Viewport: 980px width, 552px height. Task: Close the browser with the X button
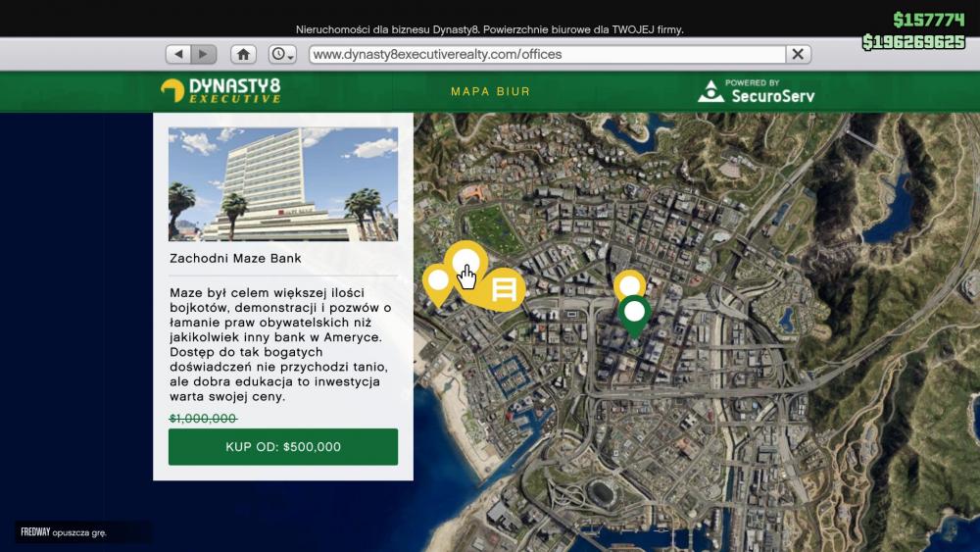798,54
